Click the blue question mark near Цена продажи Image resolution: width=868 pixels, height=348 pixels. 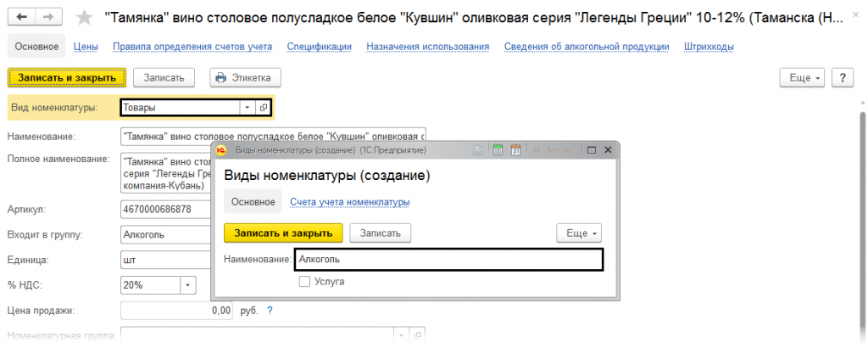point(270,311)
